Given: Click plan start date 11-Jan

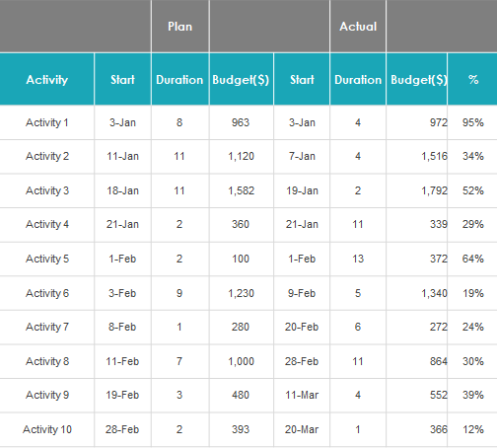Looking at the screenshot, I should pos(122,156).
